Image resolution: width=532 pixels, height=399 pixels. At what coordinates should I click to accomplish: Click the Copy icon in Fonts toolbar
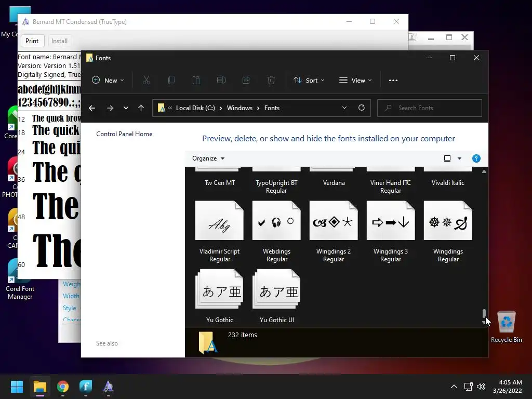(x=171, y=81)
